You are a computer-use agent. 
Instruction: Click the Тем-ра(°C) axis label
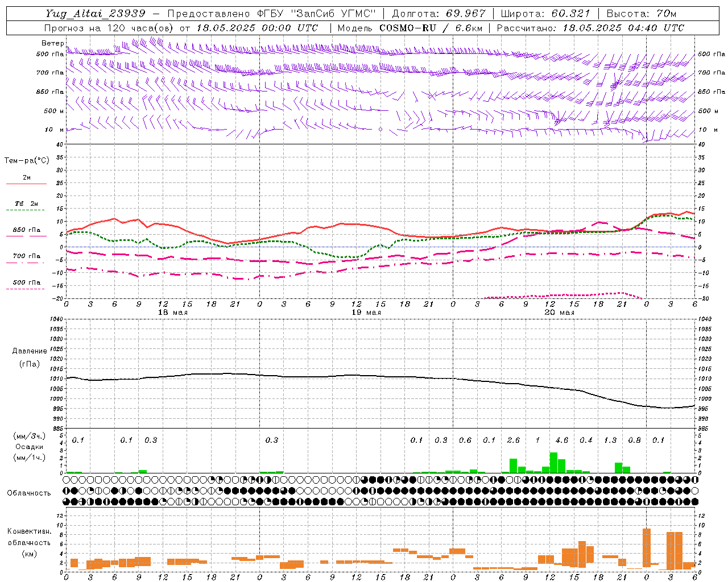coord(27,161)
